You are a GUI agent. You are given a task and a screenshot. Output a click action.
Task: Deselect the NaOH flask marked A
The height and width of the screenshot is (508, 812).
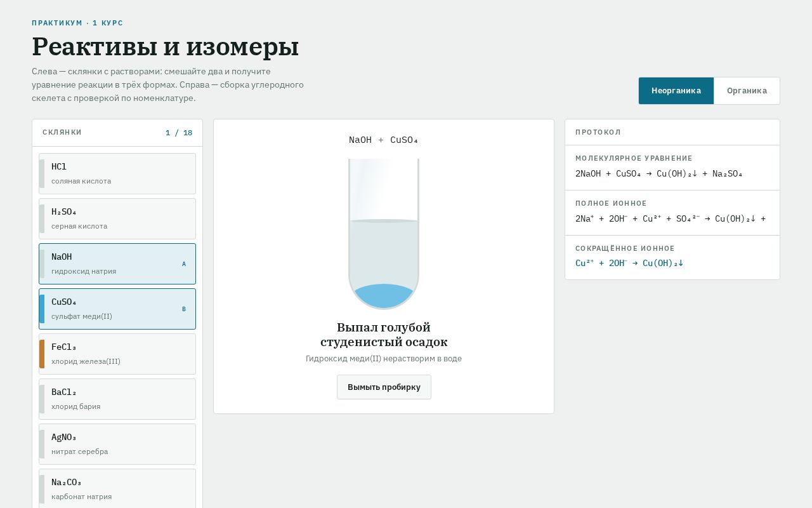(117, 264)
